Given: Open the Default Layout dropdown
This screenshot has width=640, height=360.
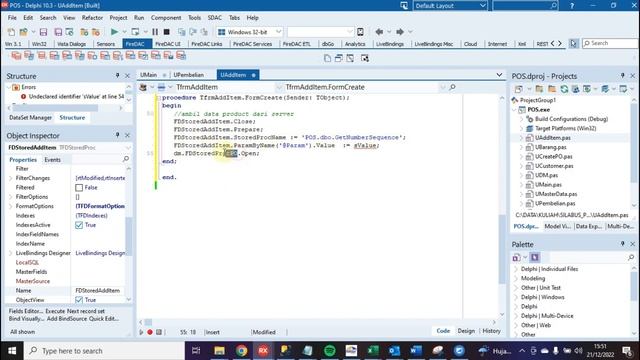Looking at the screenshot, I should [x=450, y=6].
